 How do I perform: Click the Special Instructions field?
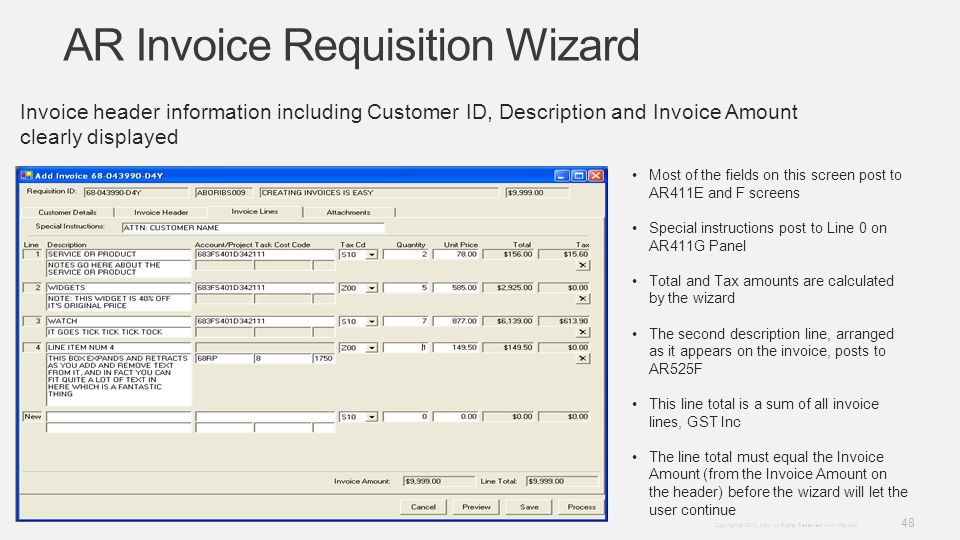[253, 228]
